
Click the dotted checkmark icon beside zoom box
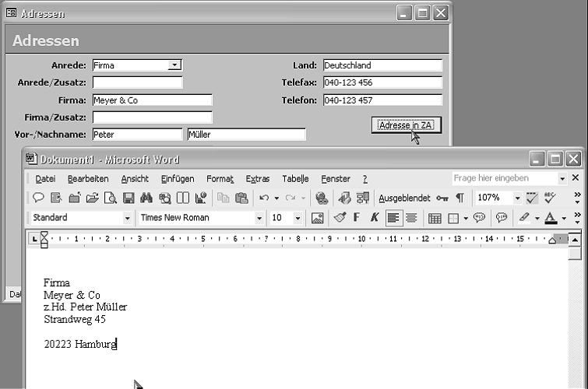coord(532,198)
